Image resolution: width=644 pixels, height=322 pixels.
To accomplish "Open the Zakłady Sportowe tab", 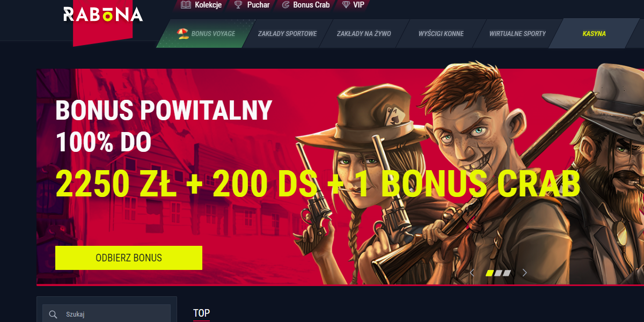I will 287,34.
